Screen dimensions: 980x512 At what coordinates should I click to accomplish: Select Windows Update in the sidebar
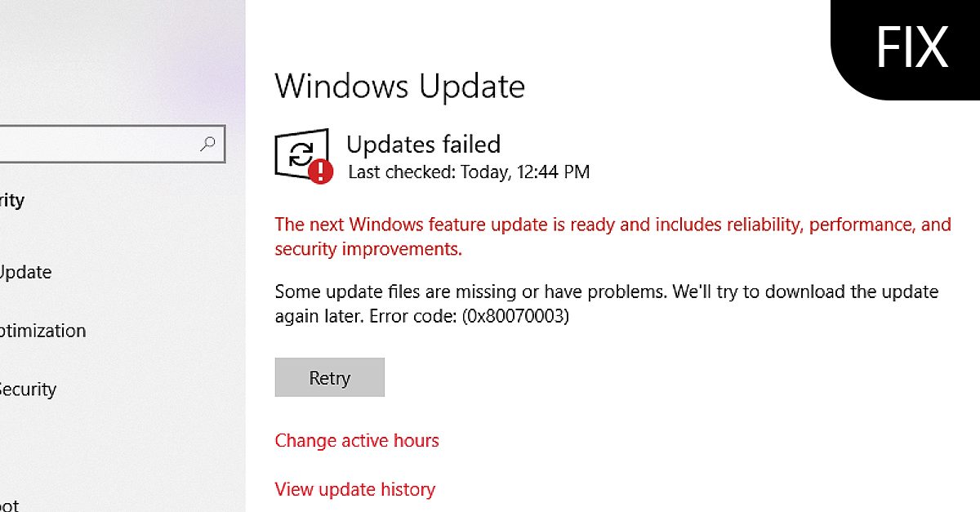coord(24,272)
